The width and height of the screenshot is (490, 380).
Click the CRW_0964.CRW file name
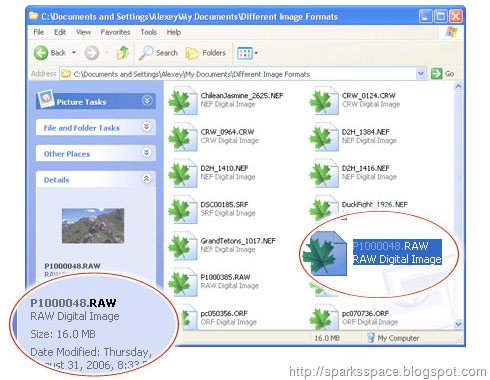pyautogui.click(x=227, y=132)
